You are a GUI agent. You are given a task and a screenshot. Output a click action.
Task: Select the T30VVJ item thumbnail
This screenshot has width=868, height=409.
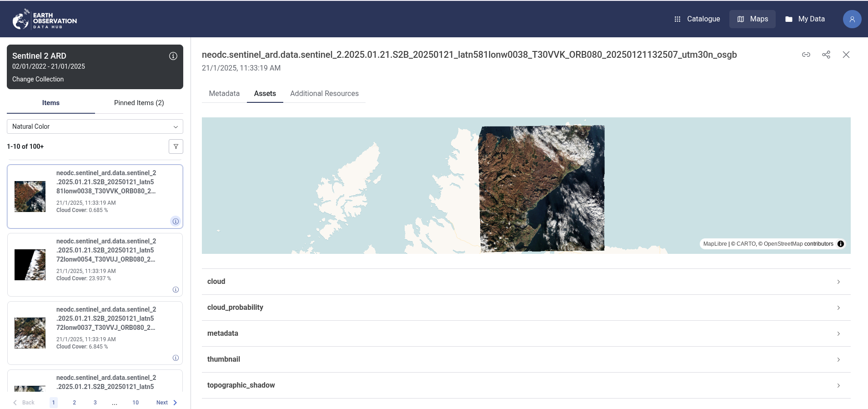click(x=30, y=333)
